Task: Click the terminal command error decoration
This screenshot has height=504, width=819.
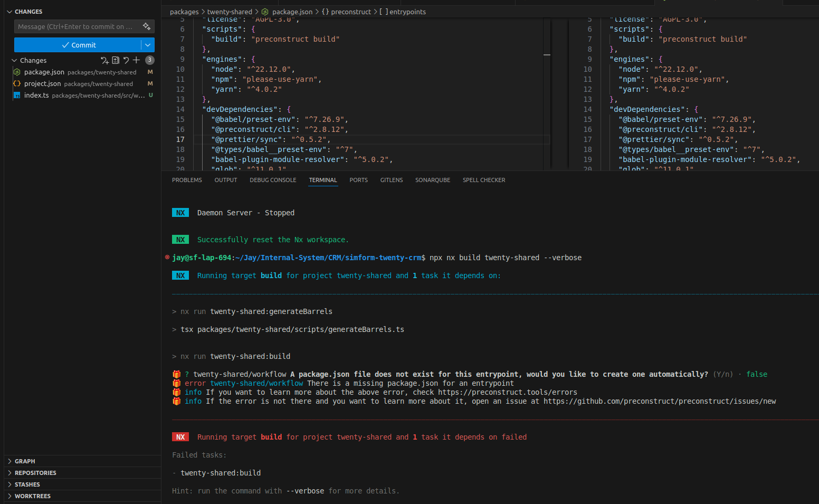Action: (x=167, y=258)
